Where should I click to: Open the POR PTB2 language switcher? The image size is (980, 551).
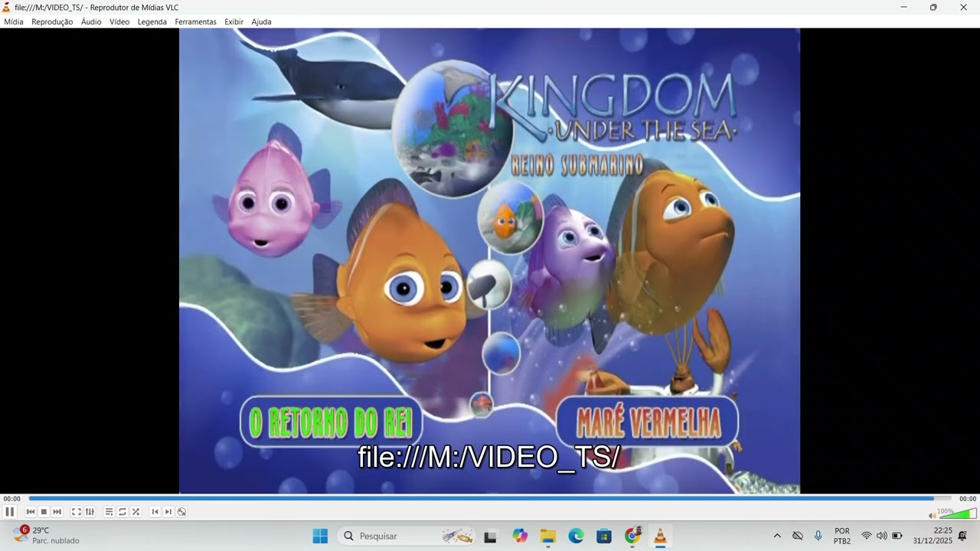click(842, 536)
